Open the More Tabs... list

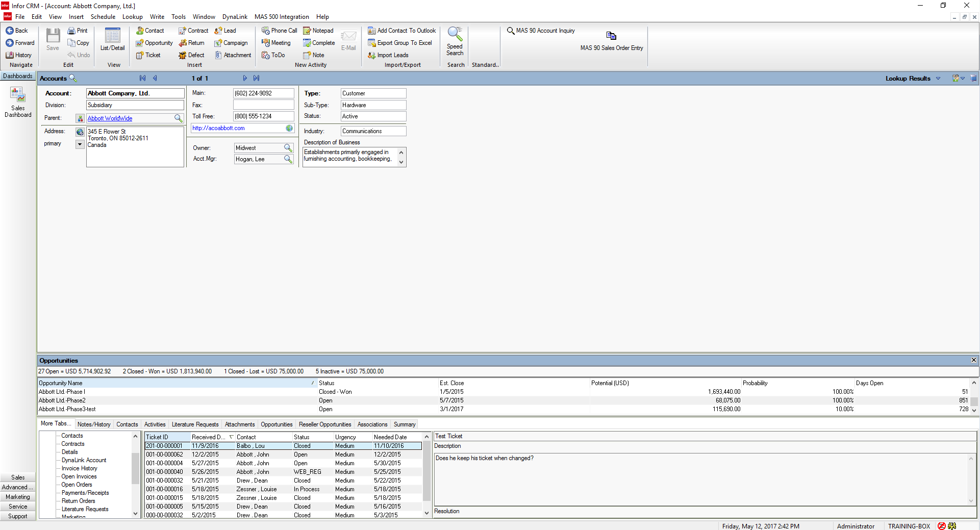tap(56, 424)
